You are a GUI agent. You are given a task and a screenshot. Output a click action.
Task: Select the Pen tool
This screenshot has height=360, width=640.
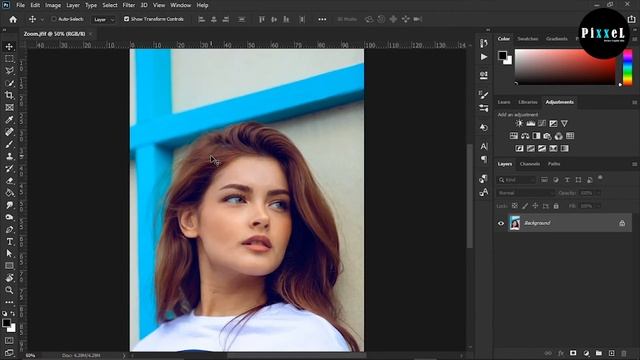9,229
